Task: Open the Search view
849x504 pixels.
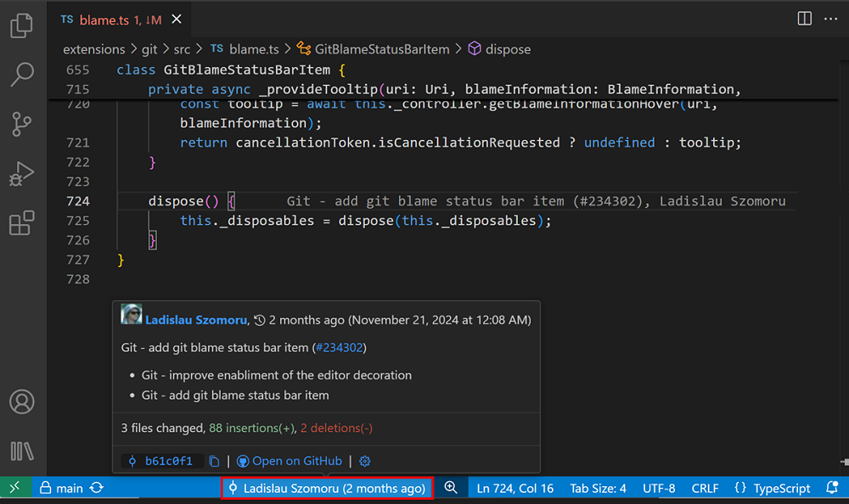Action: [x=22, y=76]
